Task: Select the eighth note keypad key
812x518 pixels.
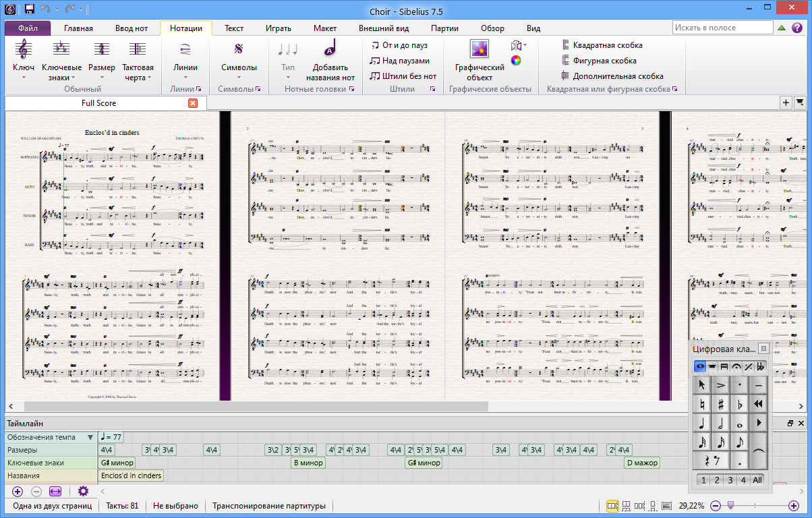Action: pyautogui.click(x=740, y=442)
